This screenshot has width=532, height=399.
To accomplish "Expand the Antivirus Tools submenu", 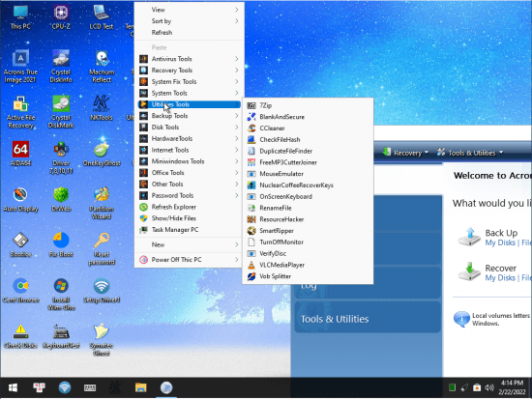I will pos(189,59).
